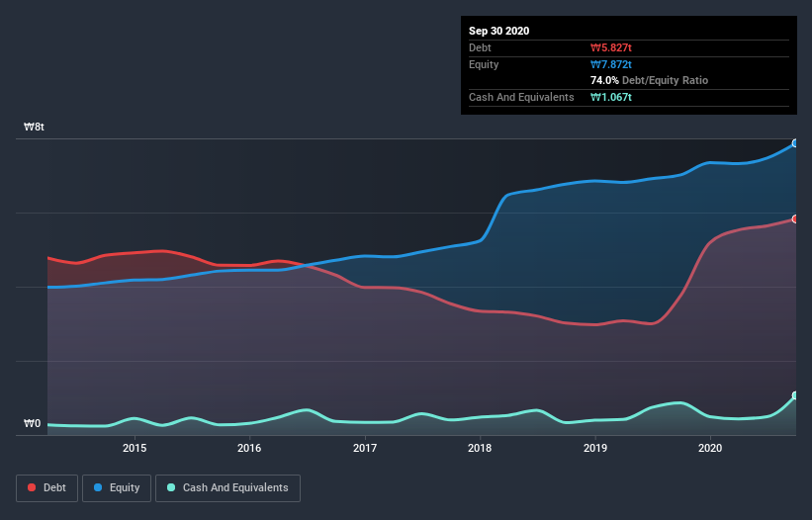Click the blue Equity endpoint marker
This screenshot has width=812, height=520.
point(795,143)
